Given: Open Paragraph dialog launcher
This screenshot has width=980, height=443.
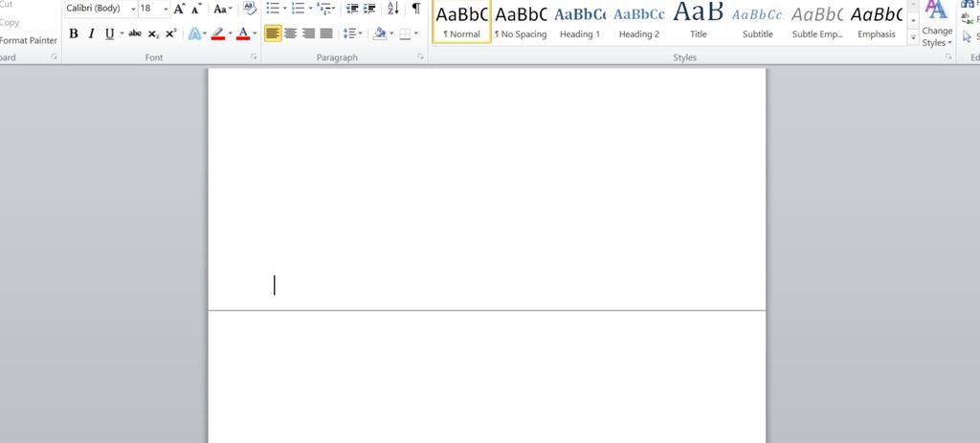Looking at the screenshot, I should click(x=421, y=56).
